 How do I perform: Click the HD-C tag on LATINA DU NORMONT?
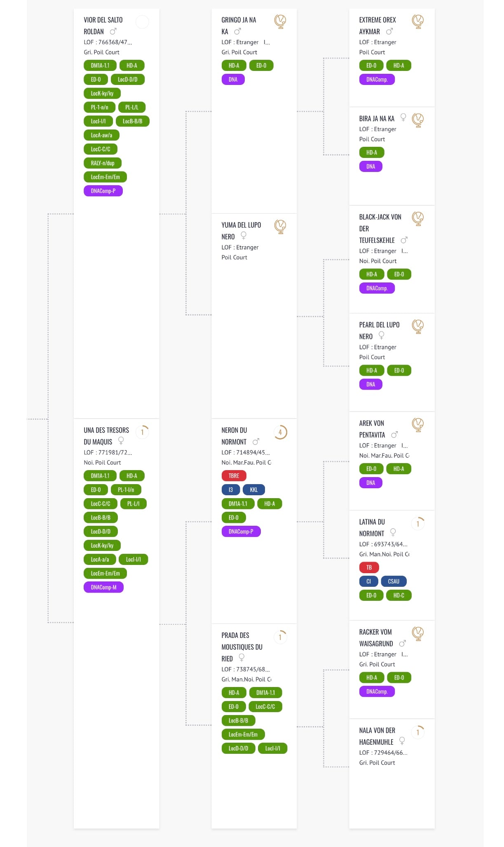[x=399, y=595]
